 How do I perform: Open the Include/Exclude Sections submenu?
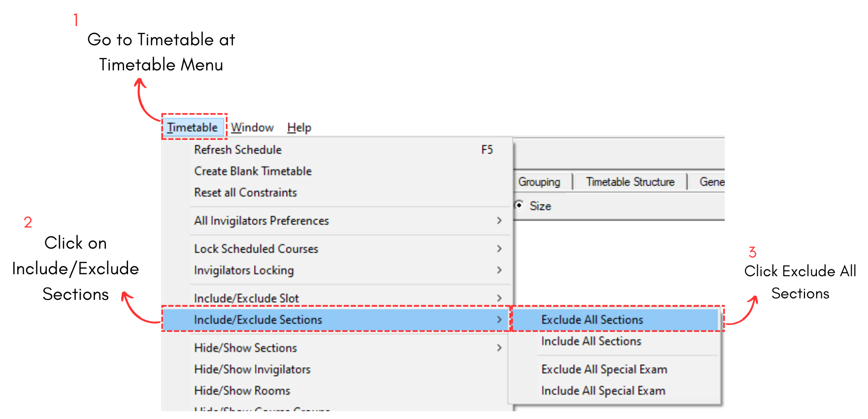pyautogui.click(x=258, y=320)
